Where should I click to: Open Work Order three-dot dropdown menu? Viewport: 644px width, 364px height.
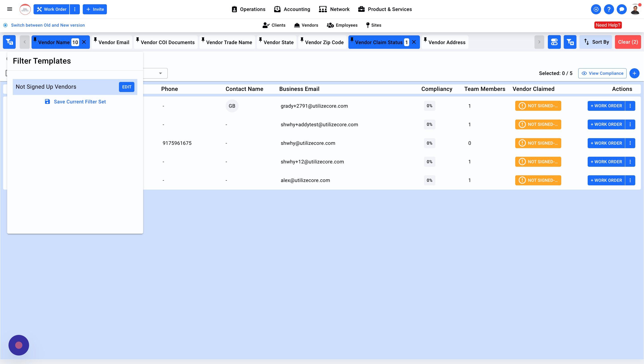coord(75,9)
